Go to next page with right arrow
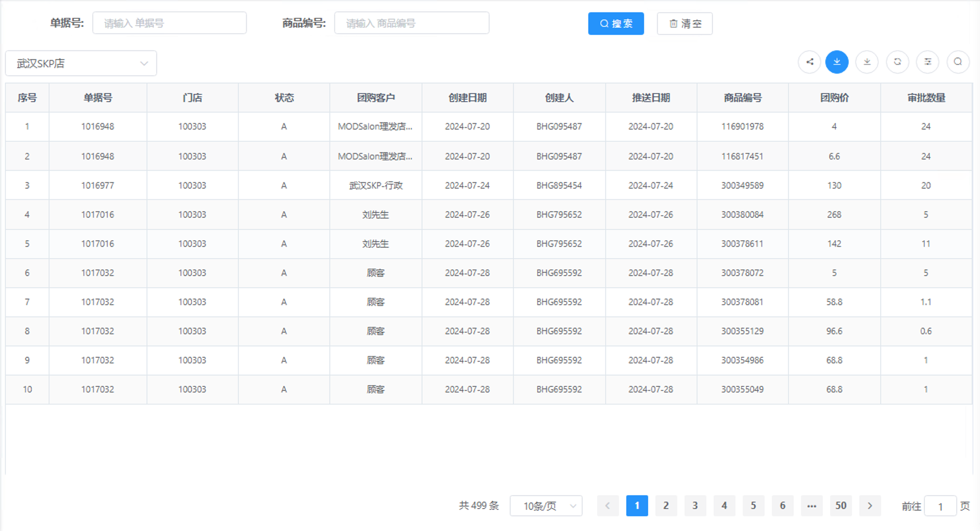This screenshot has width=980, height=531. click(x=870, y=506)
